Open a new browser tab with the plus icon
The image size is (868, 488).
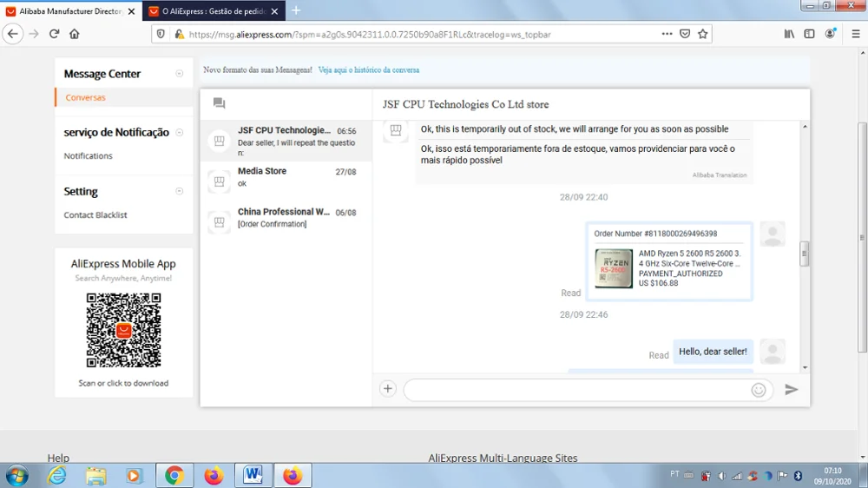(x=296, y=10)
